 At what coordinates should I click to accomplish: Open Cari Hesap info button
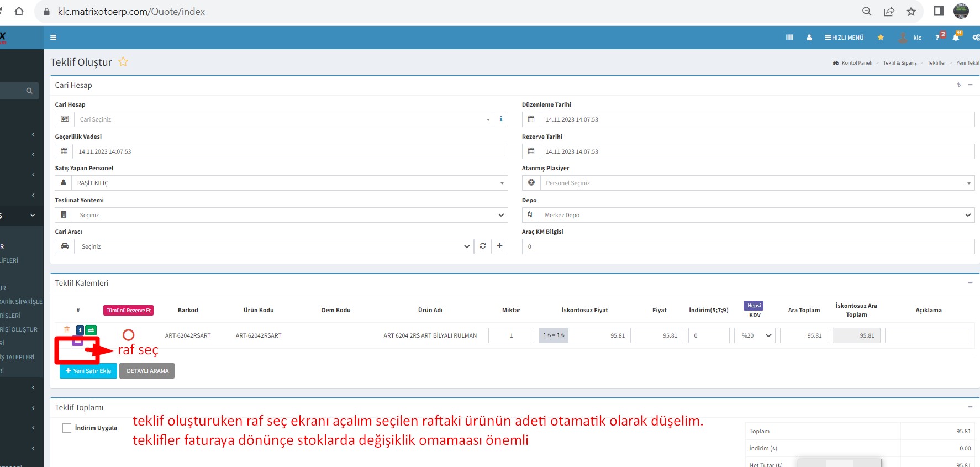[x=501, y=119]
